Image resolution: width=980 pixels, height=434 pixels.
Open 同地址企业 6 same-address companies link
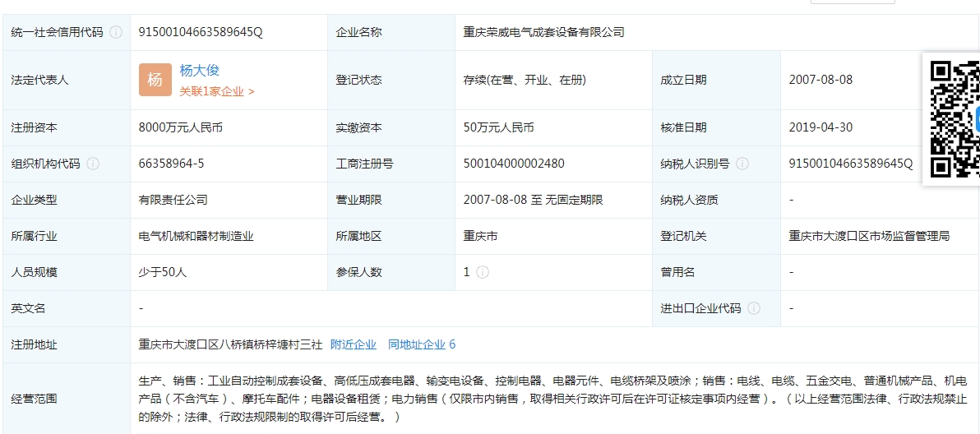[422, 344]
